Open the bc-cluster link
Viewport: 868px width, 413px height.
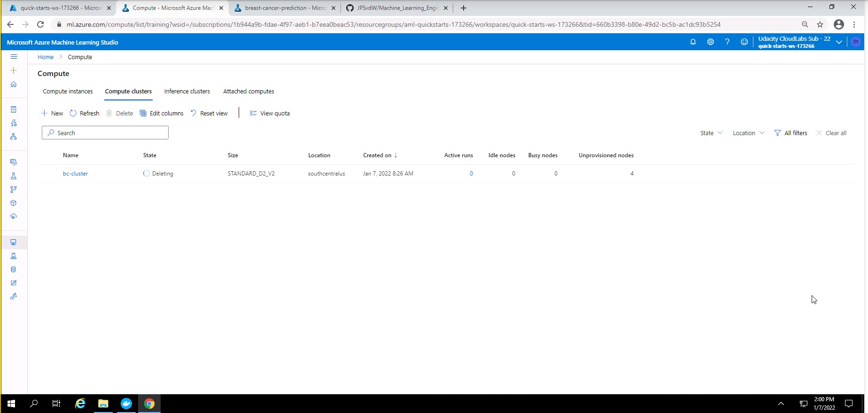76,174
